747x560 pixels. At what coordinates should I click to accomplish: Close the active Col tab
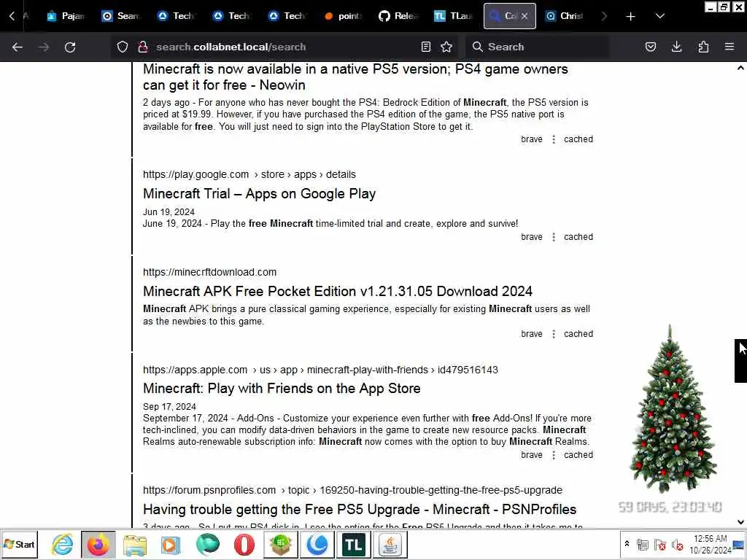coord(525,16)
